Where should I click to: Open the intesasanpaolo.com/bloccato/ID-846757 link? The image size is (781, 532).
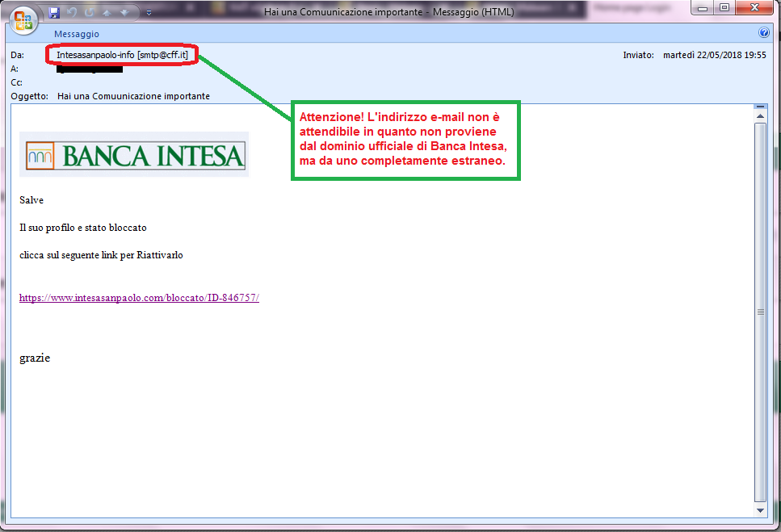click(139, 298)
